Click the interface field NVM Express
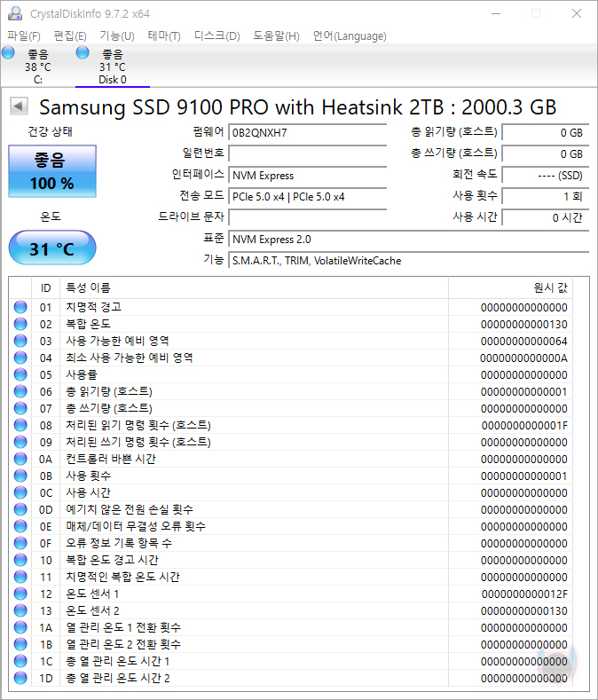The image size is (598, 700). (x=308, y=176)
